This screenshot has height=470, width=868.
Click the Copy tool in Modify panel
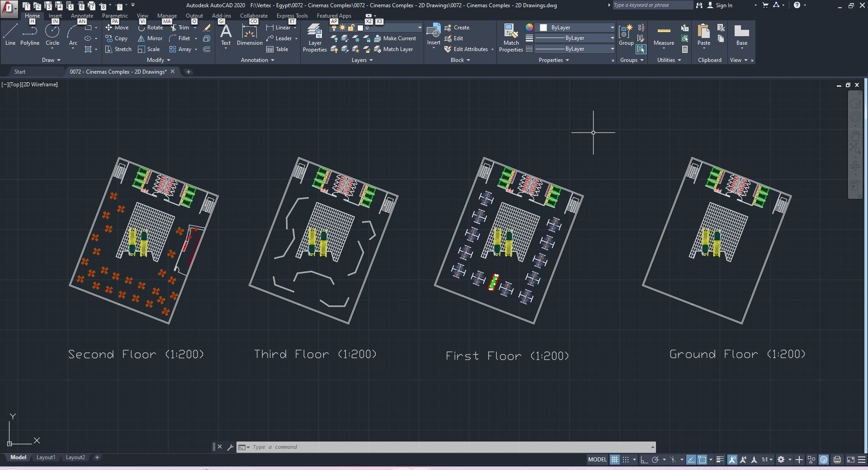tap(117, 38)
